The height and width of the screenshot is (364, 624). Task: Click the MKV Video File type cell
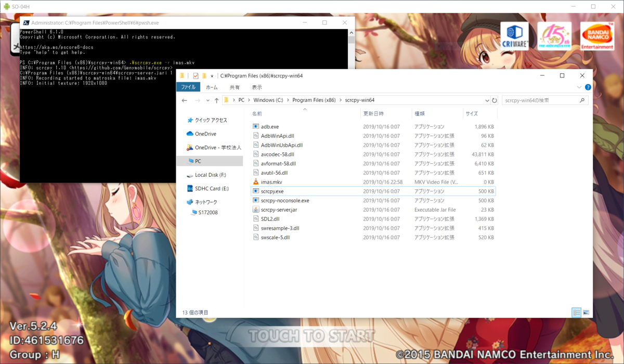point(436,182)
